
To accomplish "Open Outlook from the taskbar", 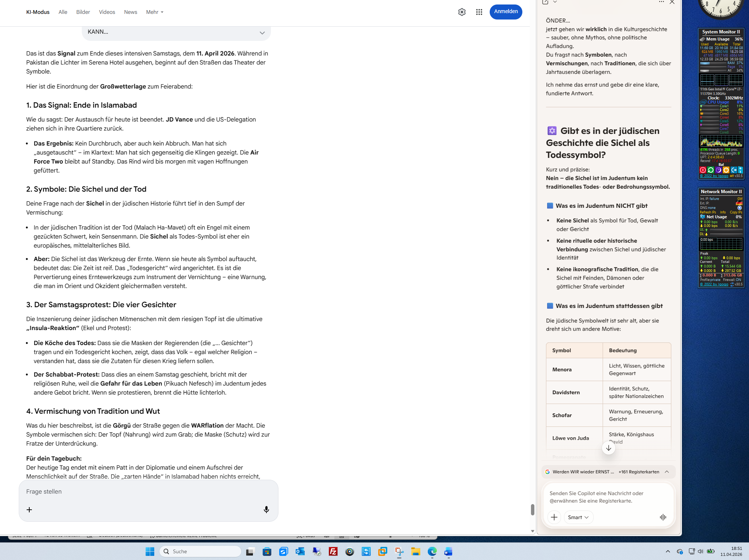I will [x=300, y=551].
